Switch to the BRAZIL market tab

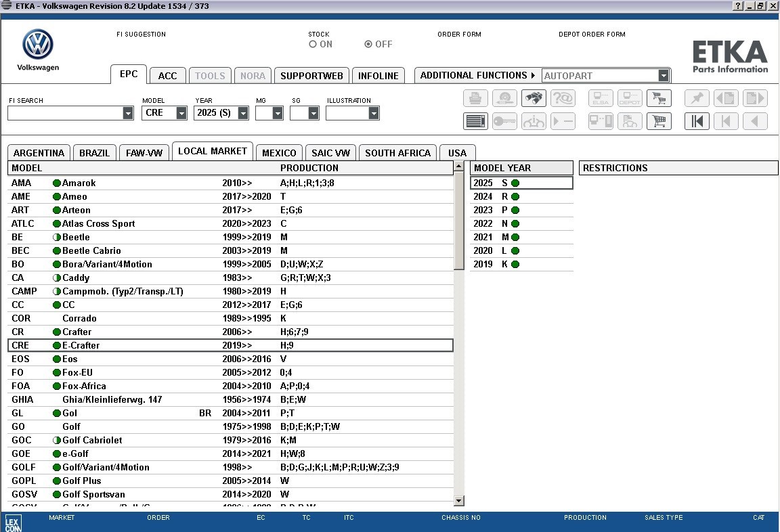click(95, 153)
